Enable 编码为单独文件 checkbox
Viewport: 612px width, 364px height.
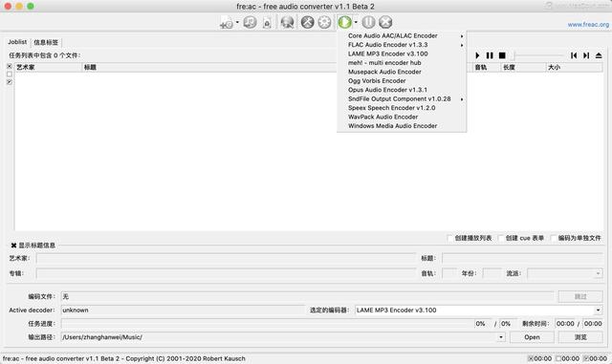point(553,238)
